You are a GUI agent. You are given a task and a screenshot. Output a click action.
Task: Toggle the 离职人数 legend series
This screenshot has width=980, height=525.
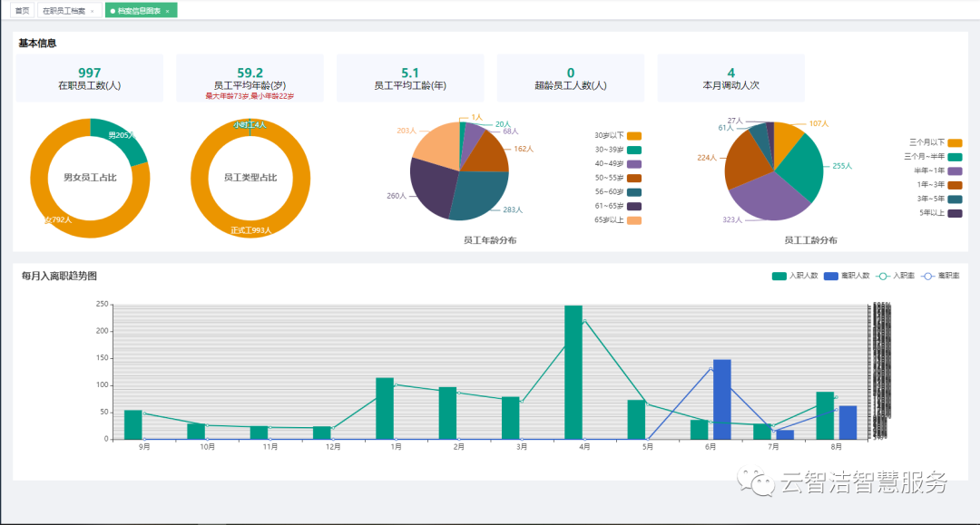coord(831,276)
